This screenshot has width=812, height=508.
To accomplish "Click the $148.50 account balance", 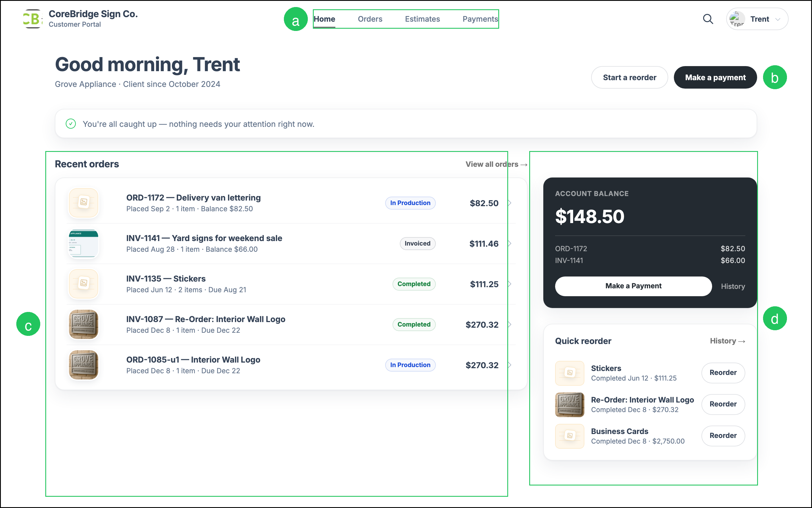I will tap(590, 216).
